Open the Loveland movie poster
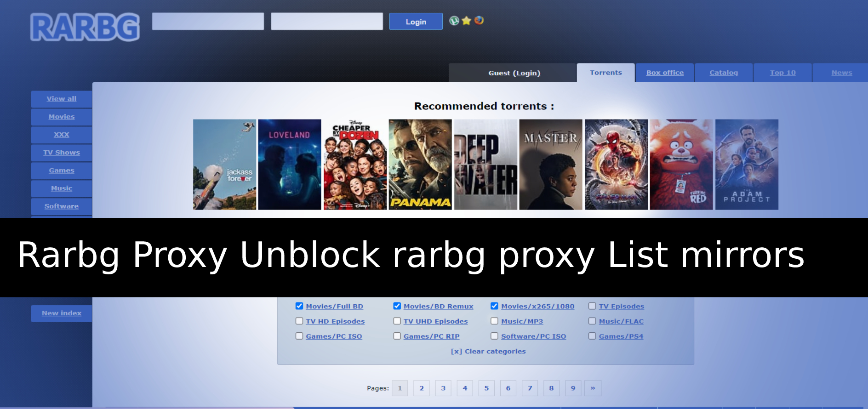 [x=290, y=165]
